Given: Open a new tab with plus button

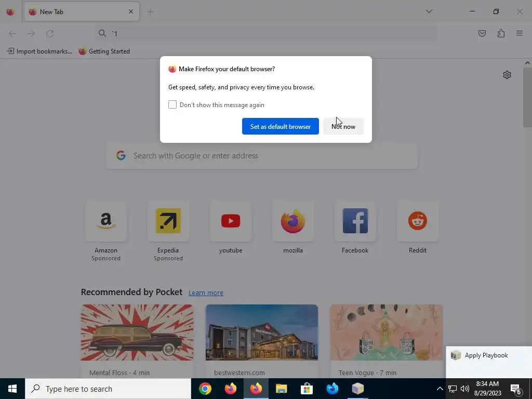Looking at the screenshot, I should (x=151, y=11).
